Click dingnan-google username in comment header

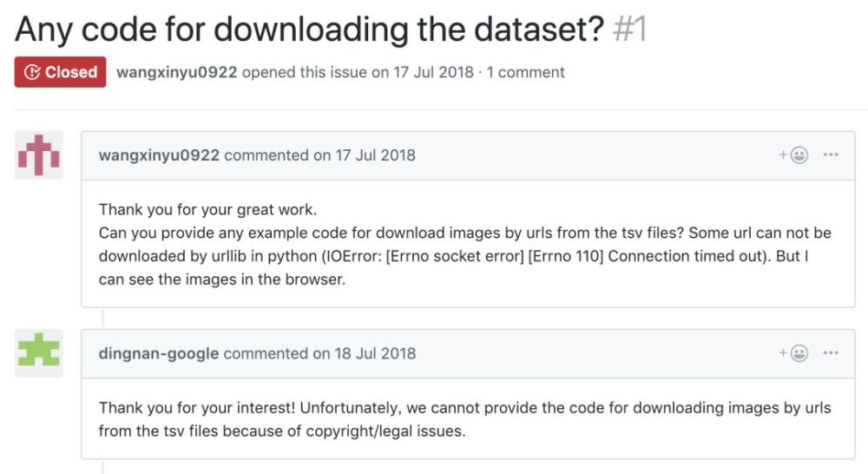(158, 354)
